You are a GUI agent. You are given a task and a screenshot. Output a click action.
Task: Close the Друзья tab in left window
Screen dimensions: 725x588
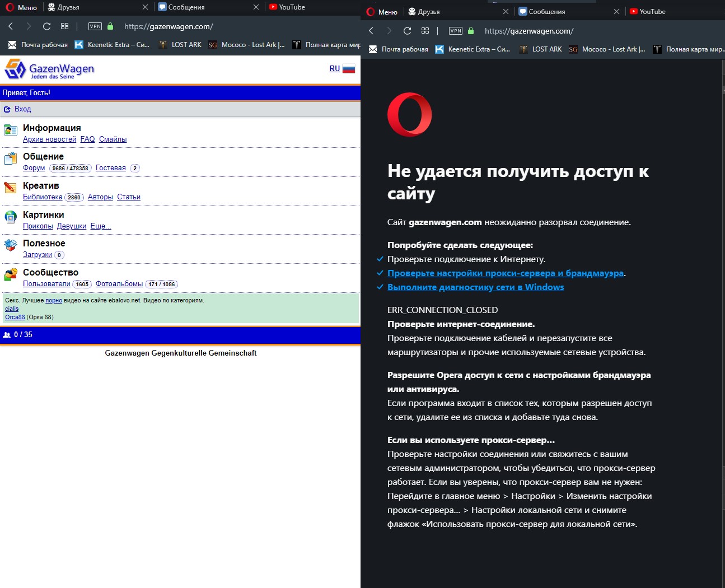point(145,7)
